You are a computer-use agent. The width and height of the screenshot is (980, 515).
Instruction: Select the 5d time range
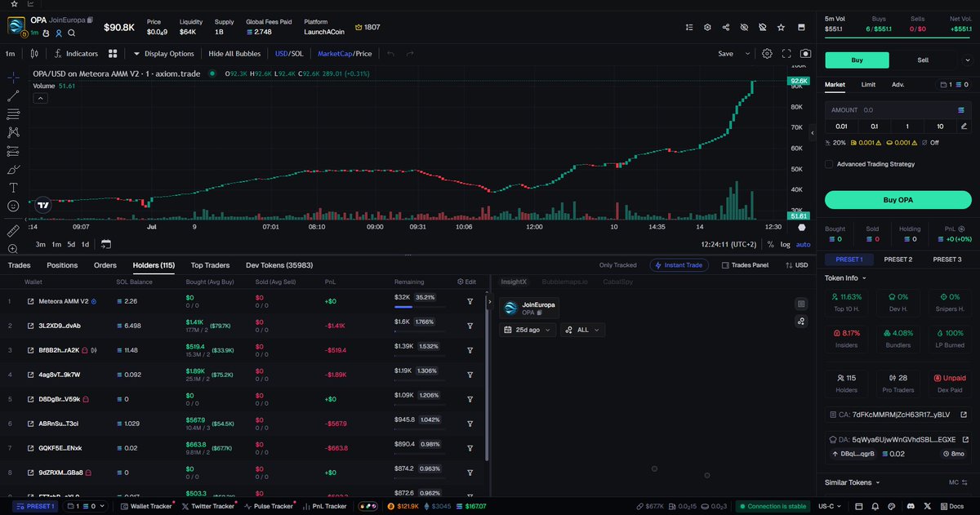click(71, 244)
